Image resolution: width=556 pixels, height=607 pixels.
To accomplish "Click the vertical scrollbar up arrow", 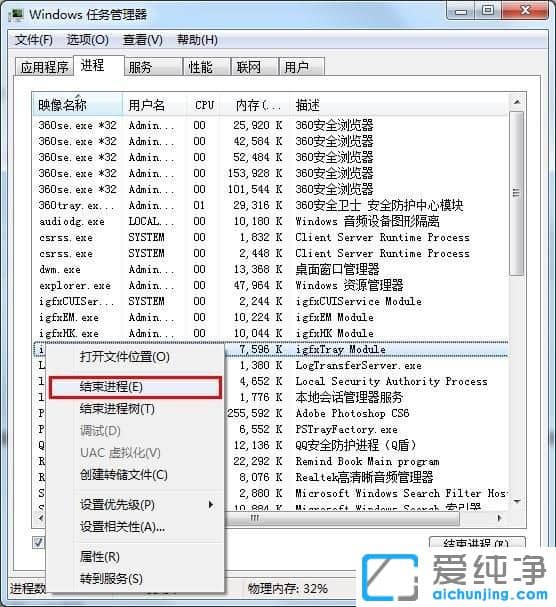I will pos(517,102).
